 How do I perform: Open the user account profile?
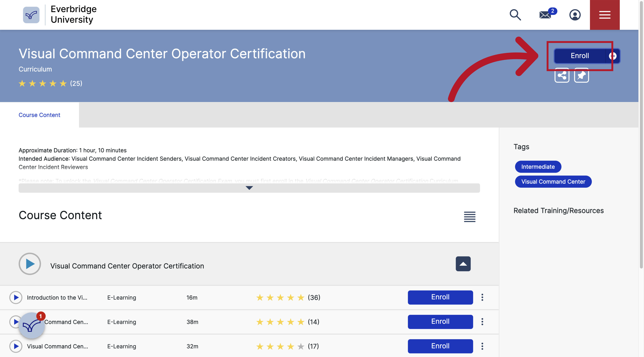click(x=575, y=15)
